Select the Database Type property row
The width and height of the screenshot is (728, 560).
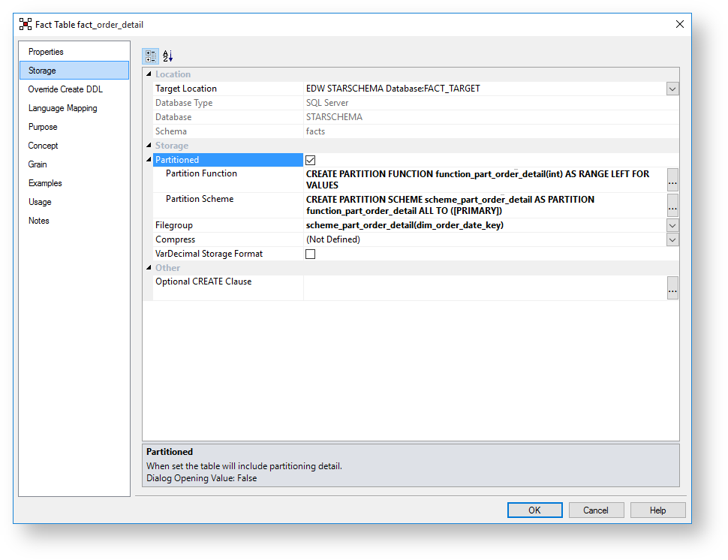pos(416,103)
